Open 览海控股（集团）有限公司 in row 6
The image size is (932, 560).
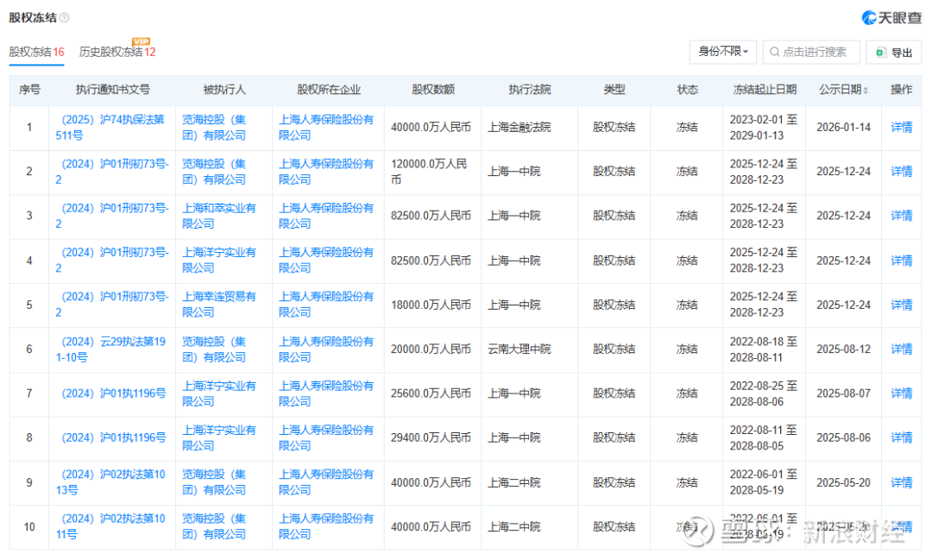point(214,349)
